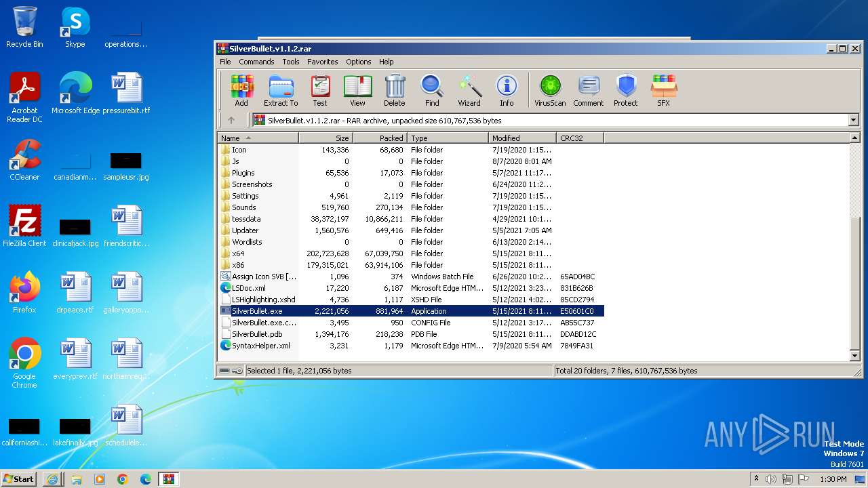Open the Favorites menu
The width and height of the screenshot is (868, 488).
[x=322, y=62]
